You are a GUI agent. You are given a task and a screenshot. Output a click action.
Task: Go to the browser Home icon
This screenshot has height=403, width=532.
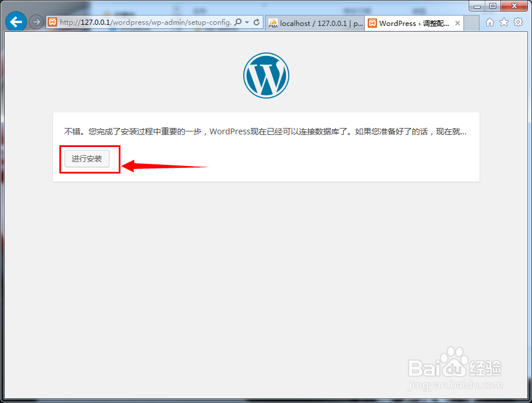point(489,22)
